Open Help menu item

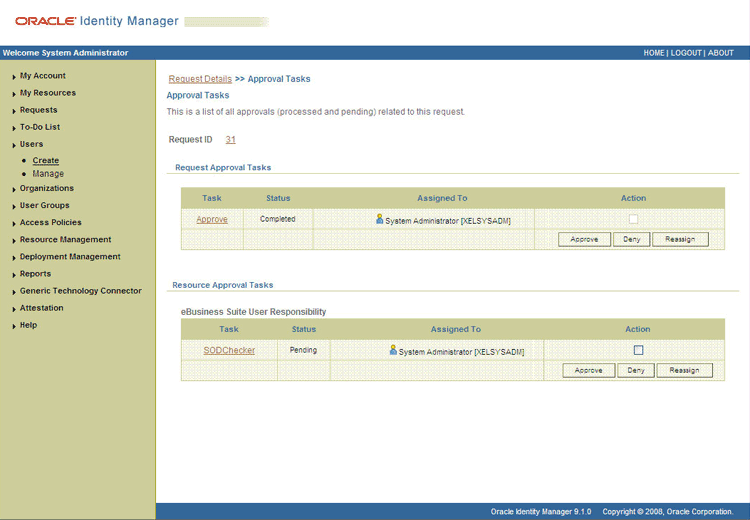28,325
